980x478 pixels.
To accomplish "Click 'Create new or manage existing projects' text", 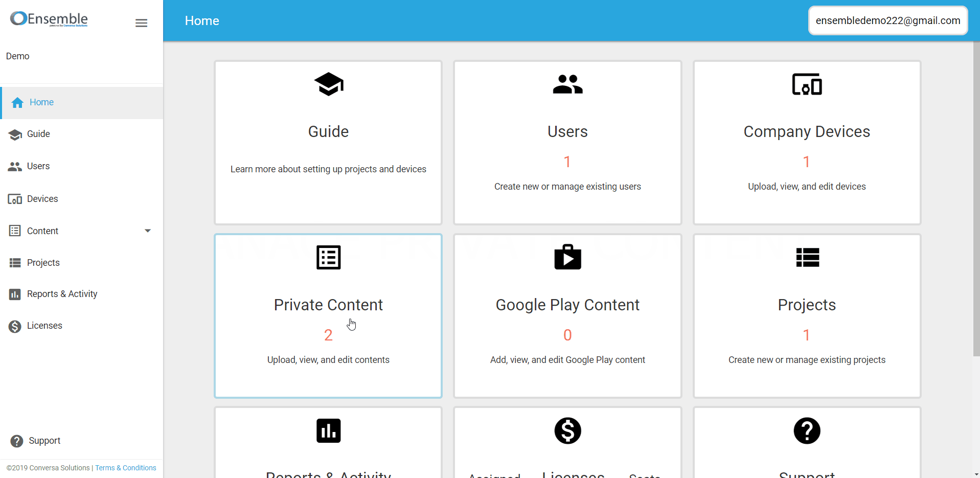I will click(807, 360).
